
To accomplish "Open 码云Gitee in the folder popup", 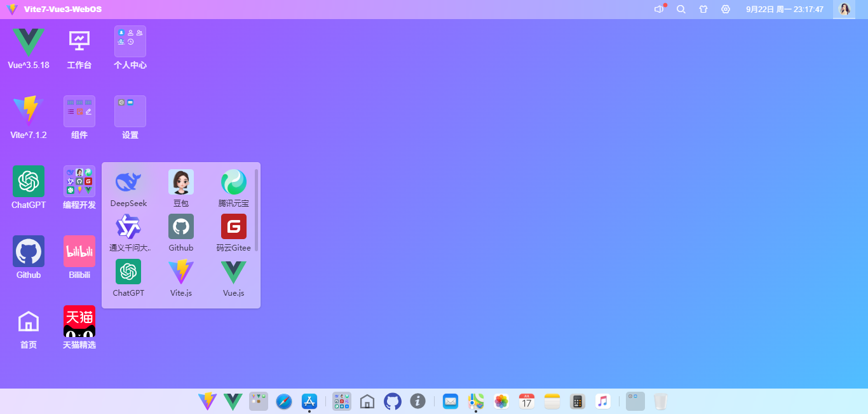I will click(x=233, y=233).
